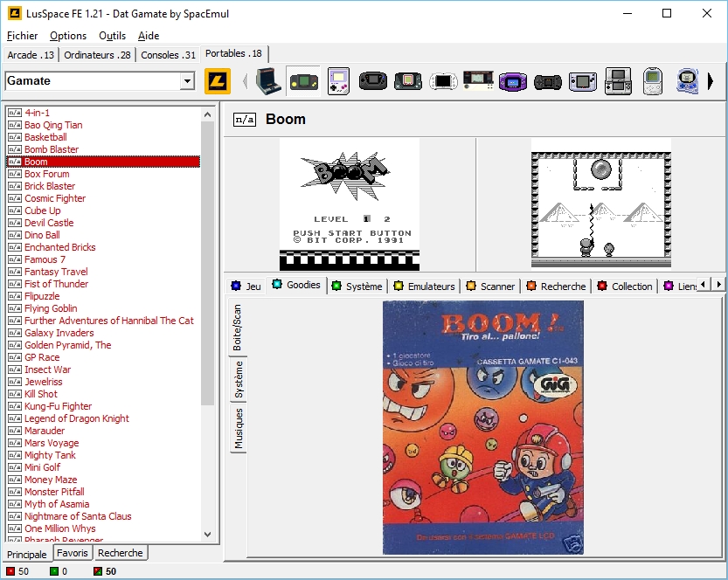Select the white handheld with black screen icon
This screenshot has height=580, width=728.
[443, 81]
